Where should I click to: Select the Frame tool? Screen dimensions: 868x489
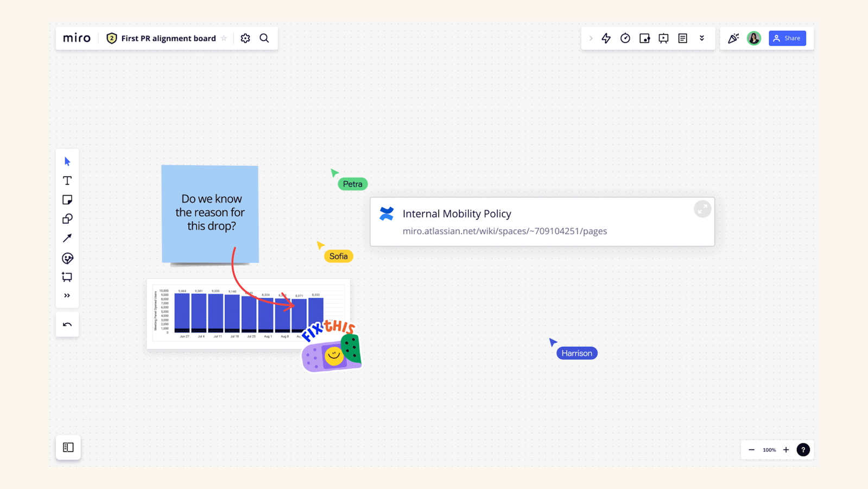[x=67, y=277]
